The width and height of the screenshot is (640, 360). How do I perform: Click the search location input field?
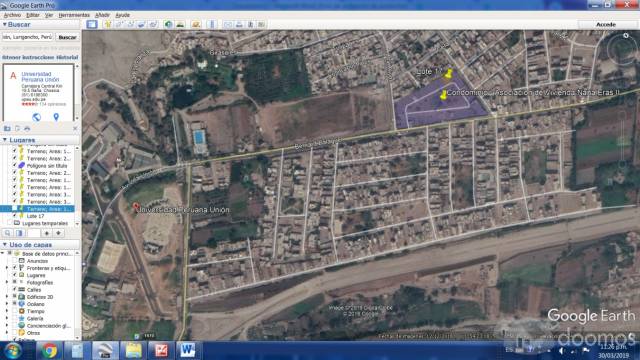(x=27, y=37)
